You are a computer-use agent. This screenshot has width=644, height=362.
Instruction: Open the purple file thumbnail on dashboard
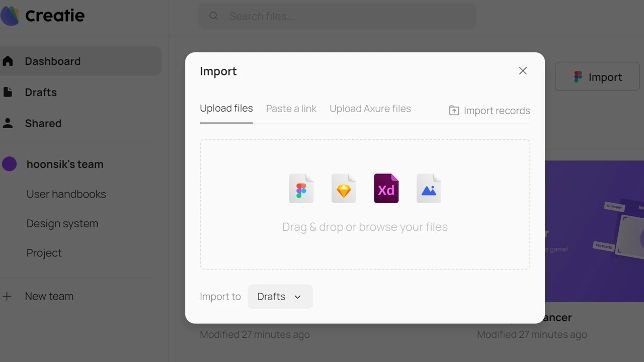click(594, 231)
